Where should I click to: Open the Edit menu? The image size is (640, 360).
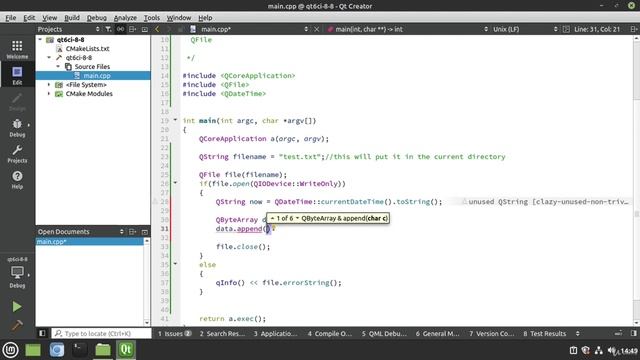(x=29, y=18)
